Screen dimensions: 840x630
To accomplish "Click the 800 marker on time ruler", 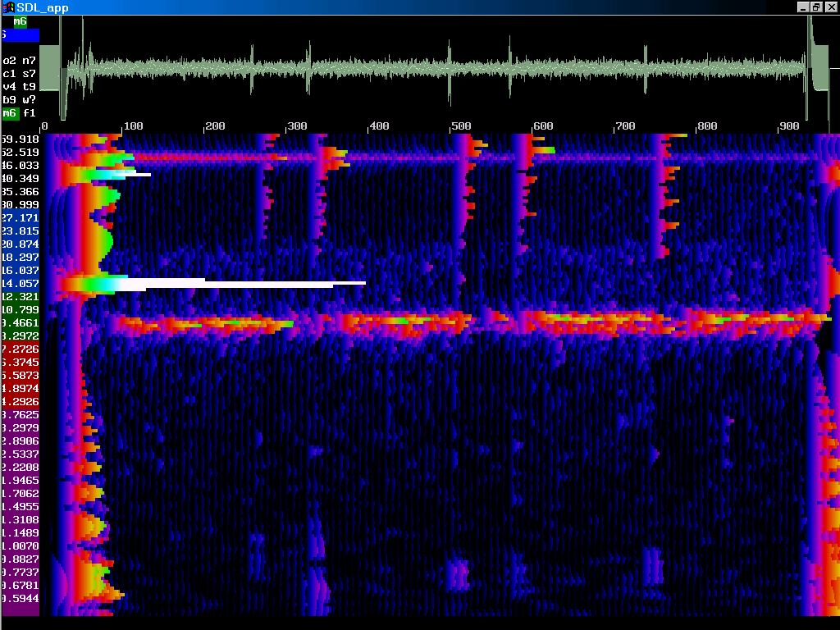I will [x=705, y=126].
